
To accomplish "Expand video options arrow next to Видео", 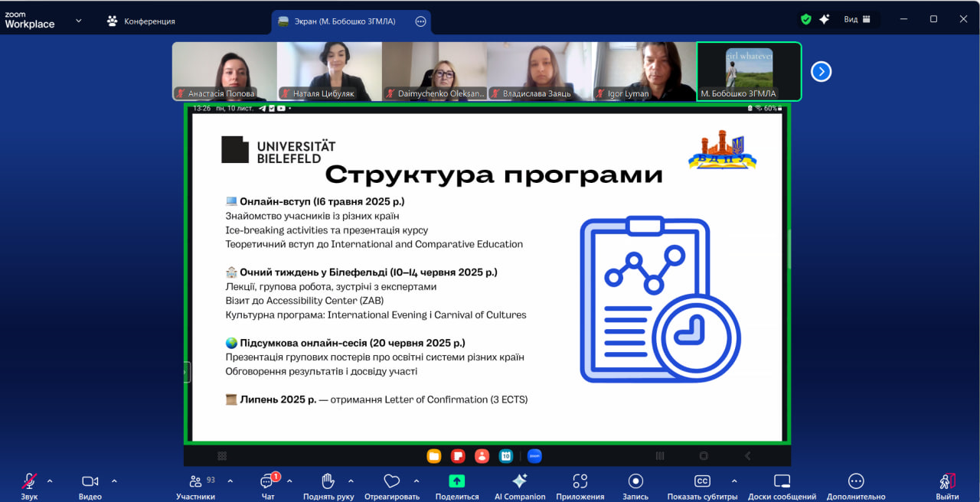I will [114, 481].
